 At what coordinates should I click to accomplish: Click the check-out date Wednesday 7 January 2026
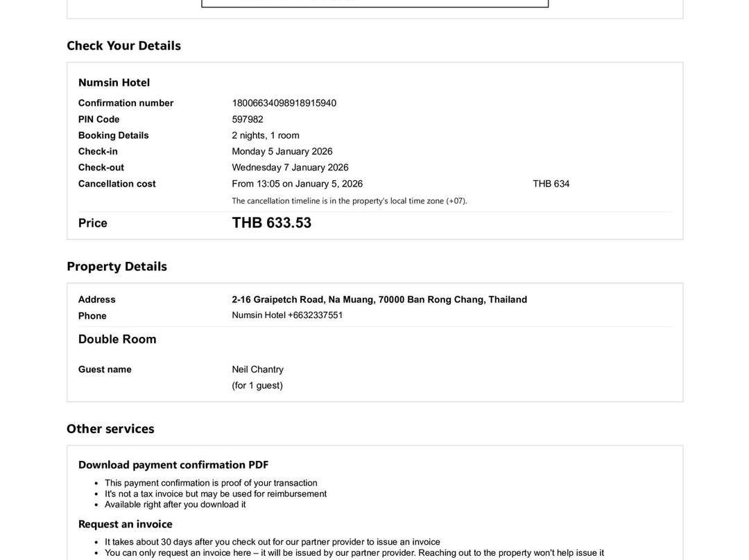(x=290, y=167)
